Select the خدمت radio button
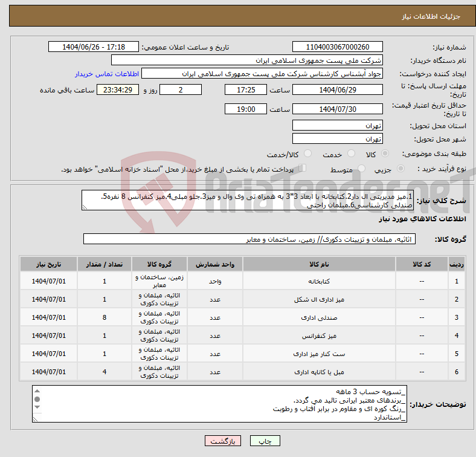Image resolution: width=476 pixels, height=457 pixels. (351, 154)
